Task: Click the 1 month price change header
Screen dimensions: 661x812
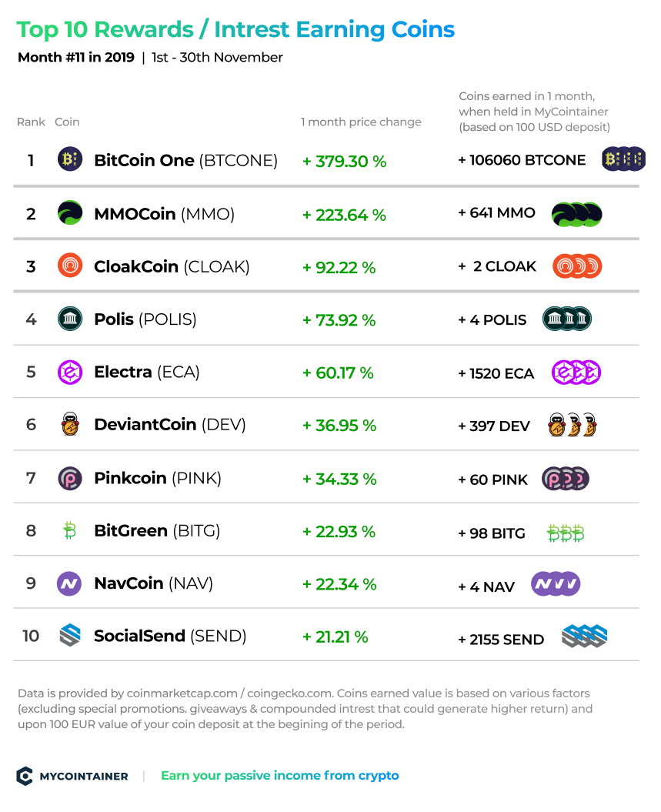Action: point(361,122)
